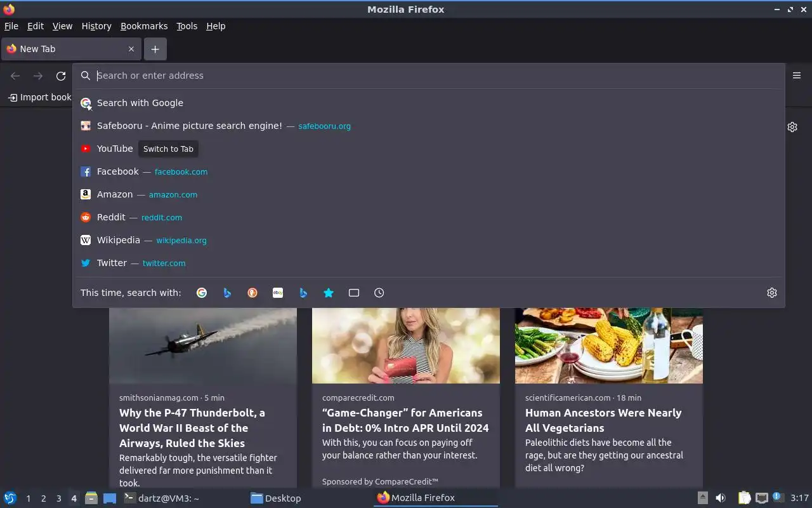This screenshot has width=812, height=508.
Task: Open the Help menu
Action: (216, 26)
